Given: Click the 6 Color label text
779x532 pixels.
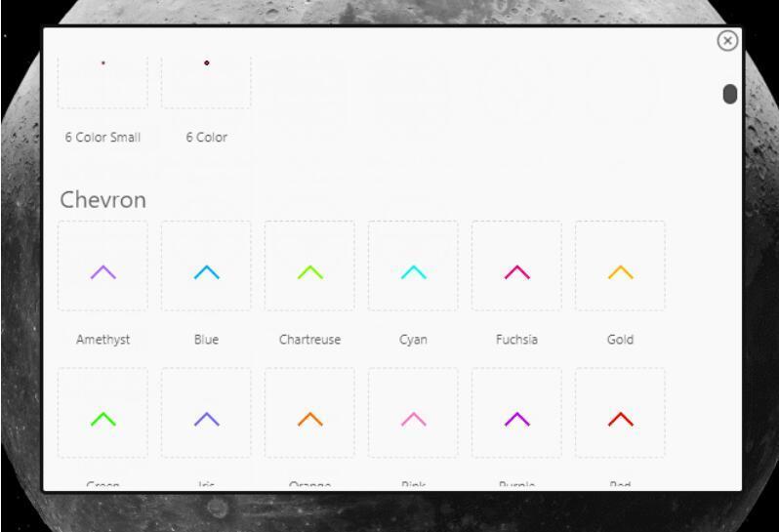Looking at the screenshot, I should [x=206, y=138].
